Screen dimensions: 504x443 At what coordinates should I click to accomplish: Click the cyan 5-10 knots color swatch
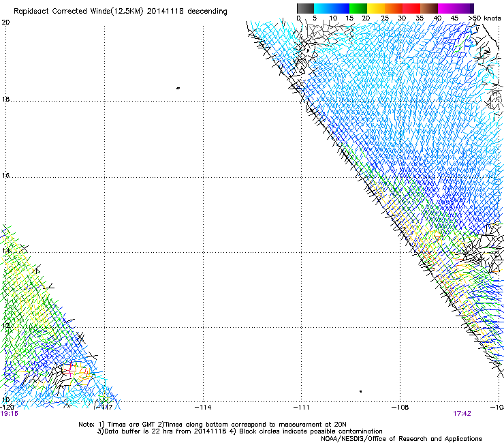[x=323, y=8]
